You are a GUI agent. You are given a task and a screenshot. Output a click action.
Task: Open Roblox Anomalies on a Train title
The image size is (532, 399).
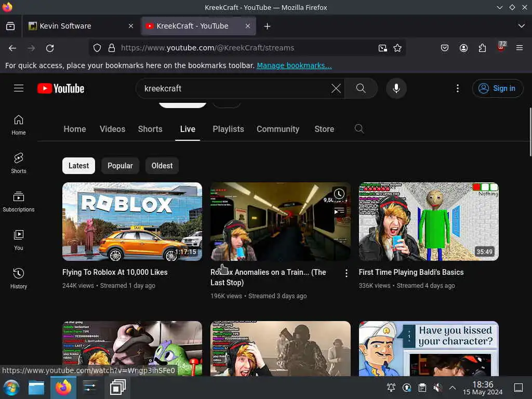[x=268, y=277]
